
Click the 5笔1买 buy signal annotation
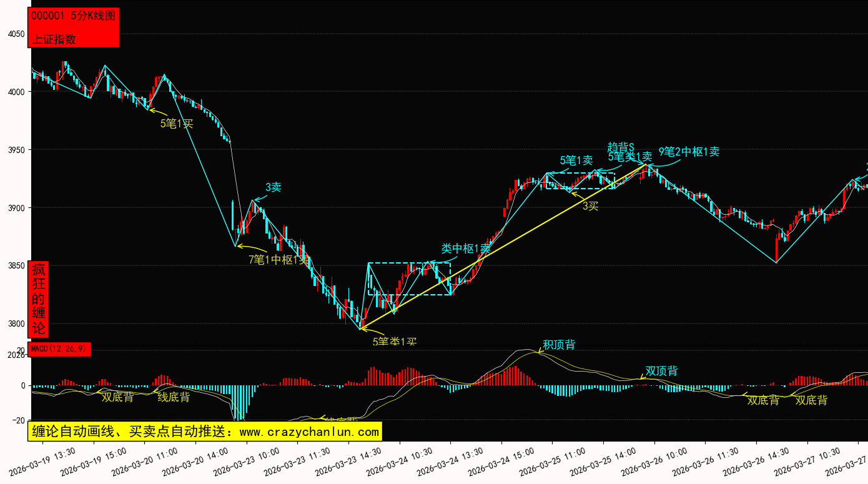tap(177, 124)
